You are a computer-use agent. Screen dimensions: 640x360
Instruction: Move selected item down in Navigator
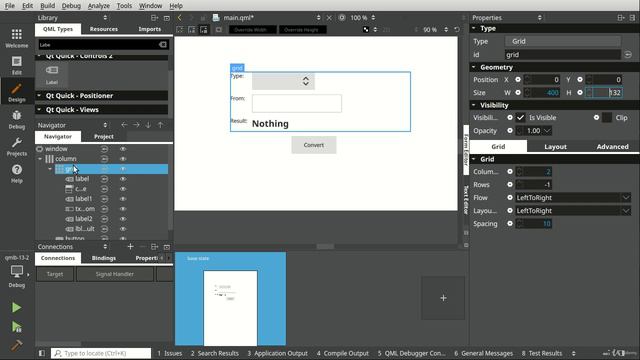(148, 125)
